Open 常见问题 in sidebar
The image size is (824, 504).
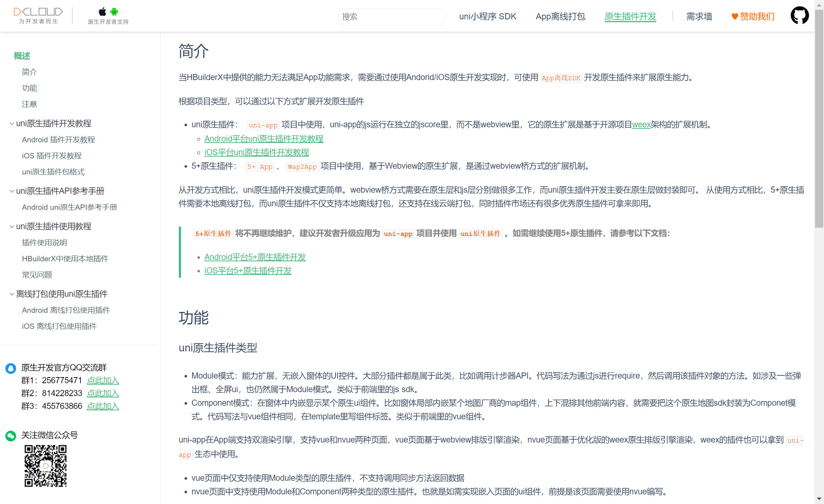[x=37, y=275]
